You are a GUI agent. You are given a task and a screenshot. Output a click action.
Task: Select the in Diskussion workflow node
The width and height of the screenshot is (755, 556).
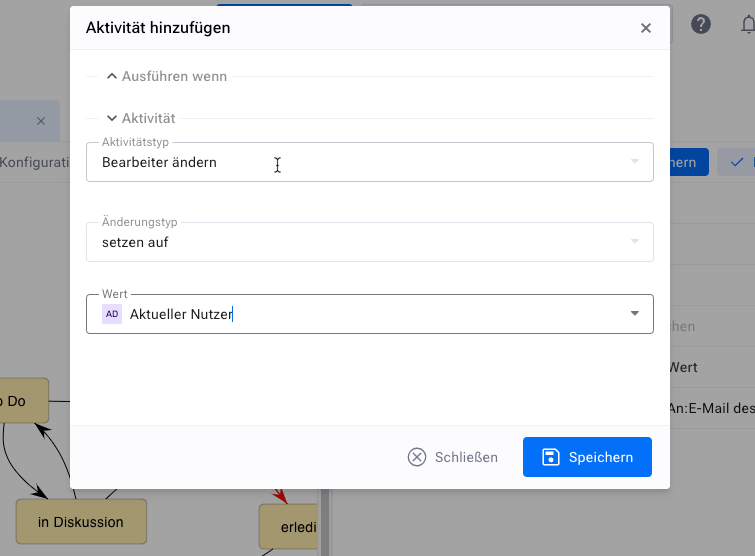coord(81,521)
